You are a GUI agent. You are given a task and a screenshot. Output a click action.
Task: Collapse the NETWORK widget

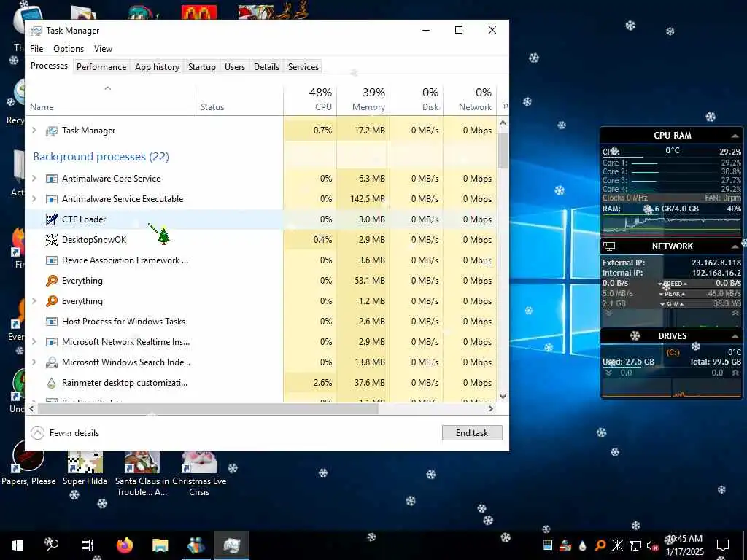pyautogui.click(x=735, y=246)
